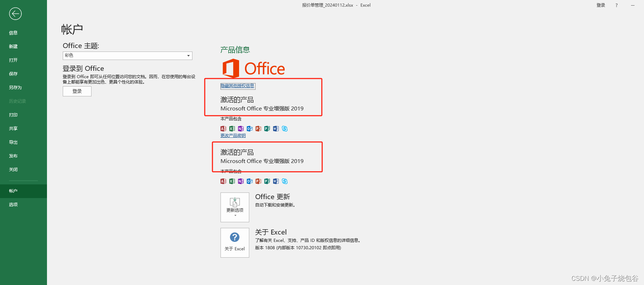This screenshot has width=644, height=285.
Task: Click the Access icon in second product row
Action: pyautogui.click(x=223, y=181)
